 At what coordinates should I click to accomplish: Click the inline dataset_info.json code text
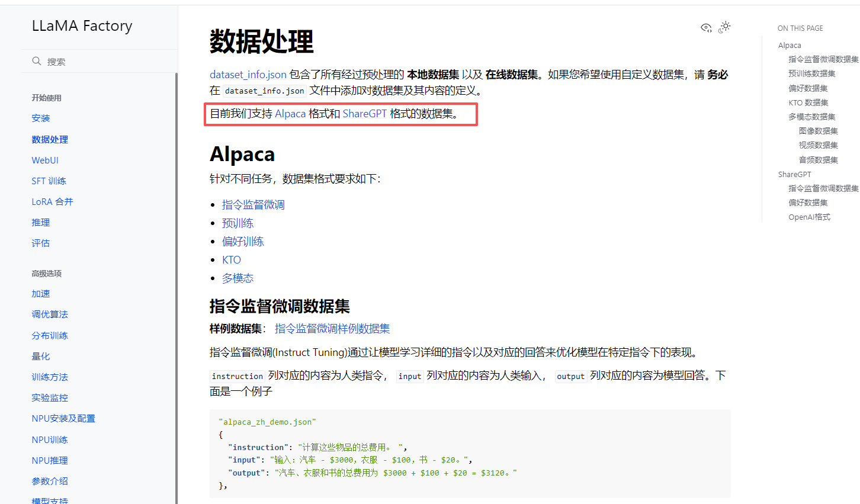[264, 91]
